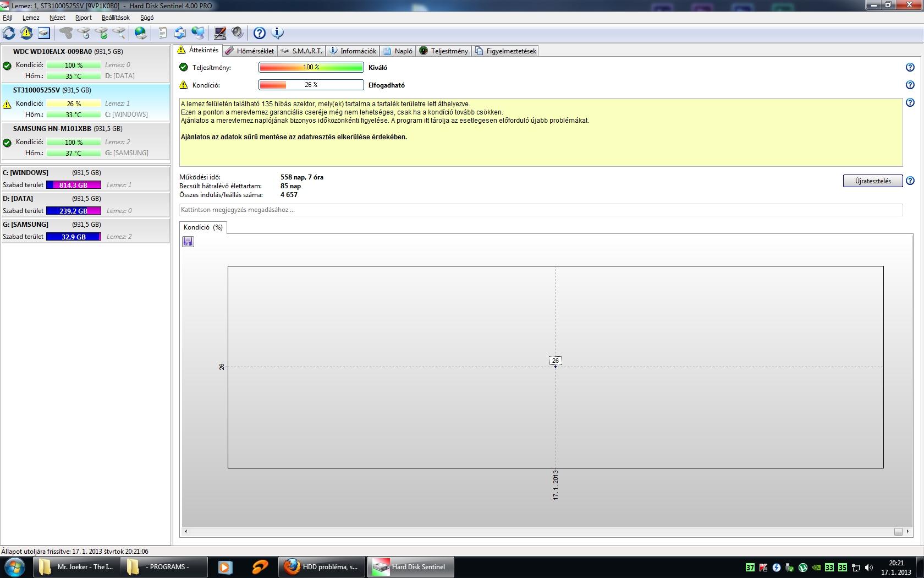The image size is (924, 578).
Task: Open the Súgó menu
Action: 147,18
